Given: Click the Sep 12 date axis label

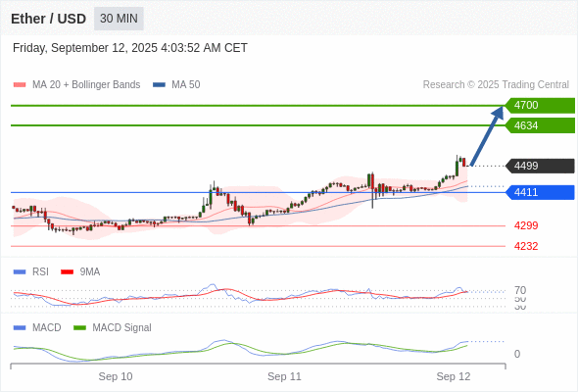Looking at the screenshot, I should click(454, 376).
